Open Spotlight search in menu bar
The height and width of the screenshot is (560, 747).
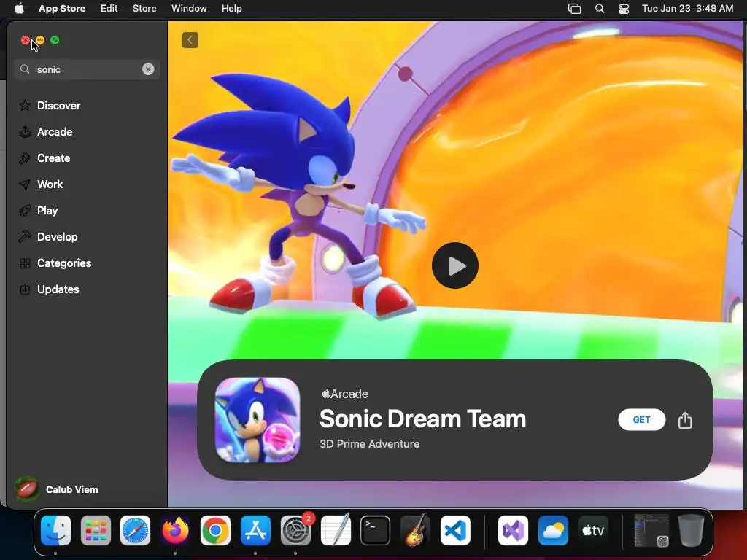pos(600,9)
